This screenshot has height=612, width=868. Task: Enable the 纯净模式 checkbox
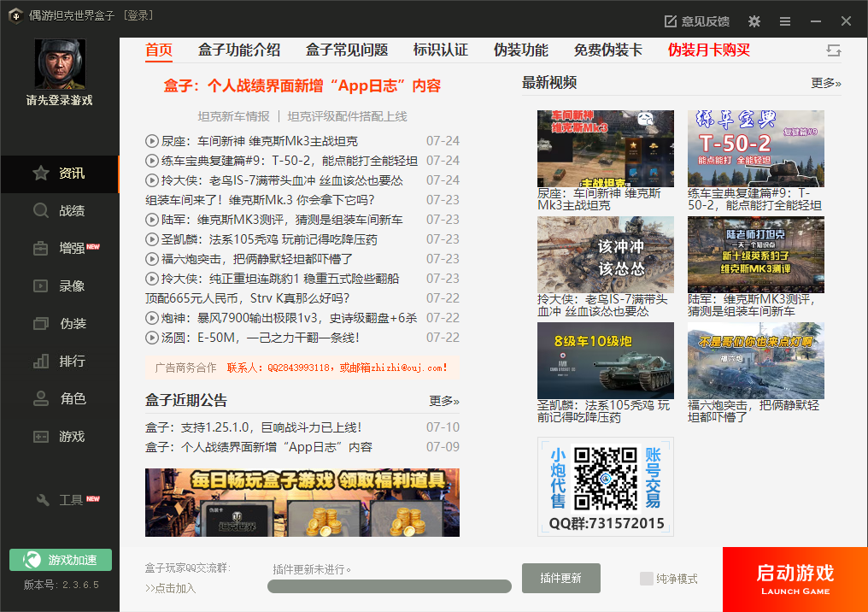click(x=647, y=579)
